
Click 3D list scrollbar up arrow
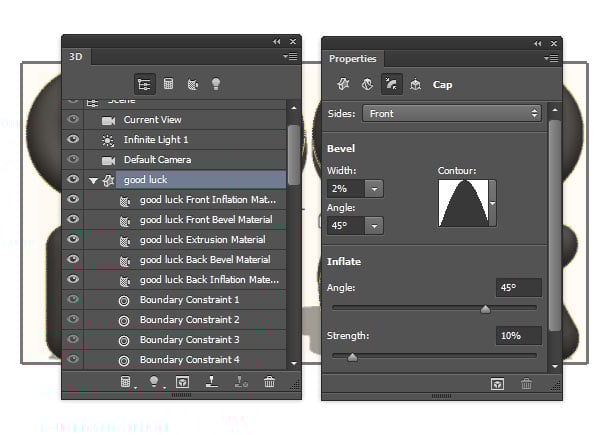pos(293,108)
